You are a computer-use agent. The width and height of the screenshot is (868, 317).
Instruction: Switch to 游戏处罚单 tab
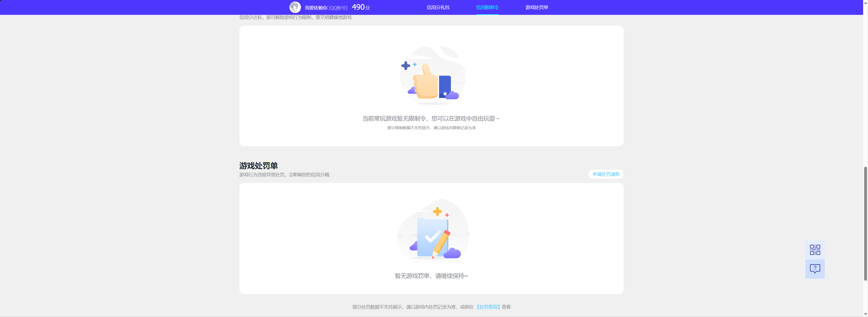[x=537, y=7]
